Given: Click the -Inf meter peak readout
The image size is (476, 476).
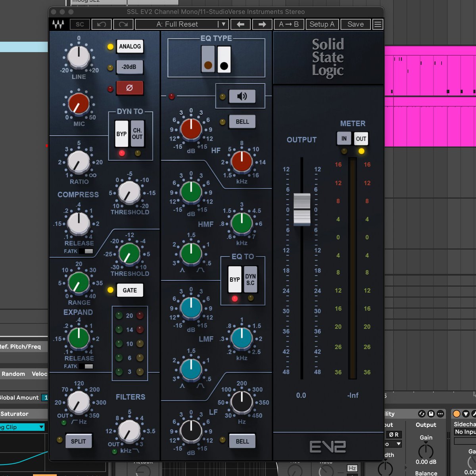Looking at the screenshot, I should click(353, 395).
